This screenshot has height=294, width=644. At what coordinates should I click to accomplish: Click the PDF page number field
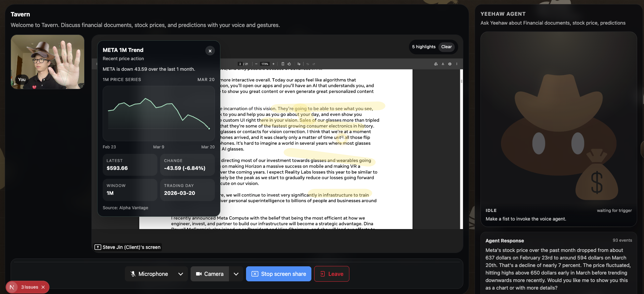pyautogui.click(x=240, y=64)
